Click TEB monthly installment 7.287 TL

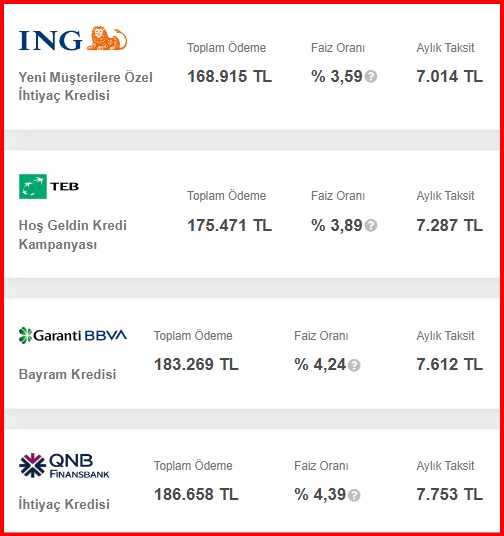[449, 225]
